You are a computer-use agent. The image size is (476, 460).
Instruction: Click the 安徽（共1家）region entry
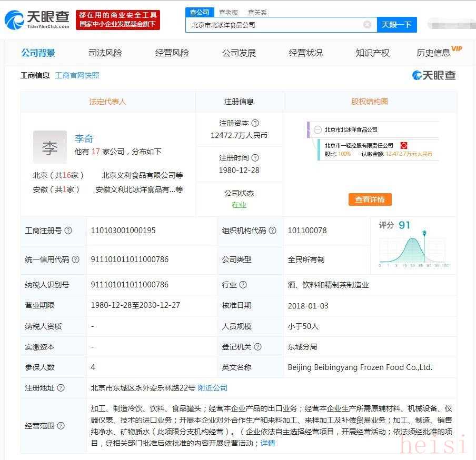click(56, 189)
